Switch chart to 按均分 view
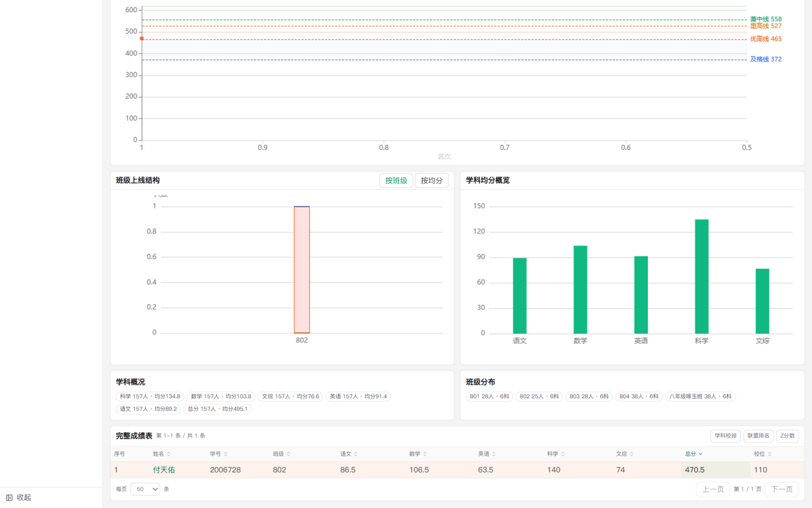 (431, 181)
